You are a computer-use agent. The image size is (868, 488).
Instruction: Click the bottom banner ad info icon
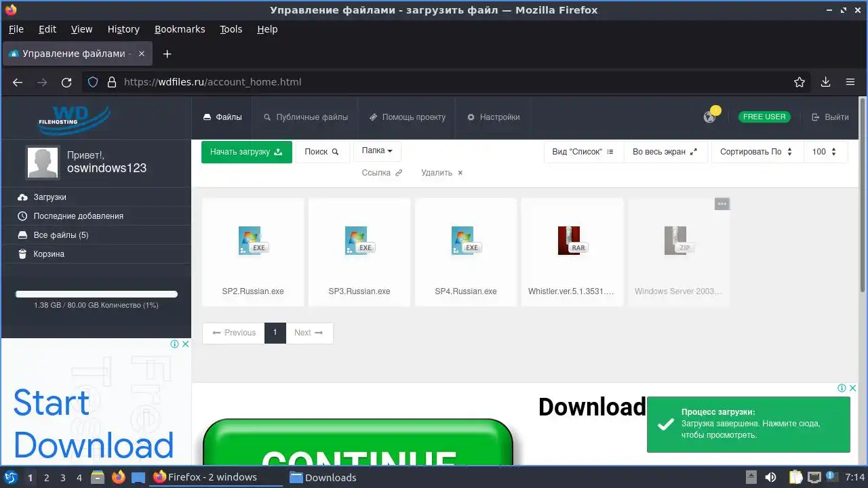coord(842,388)
